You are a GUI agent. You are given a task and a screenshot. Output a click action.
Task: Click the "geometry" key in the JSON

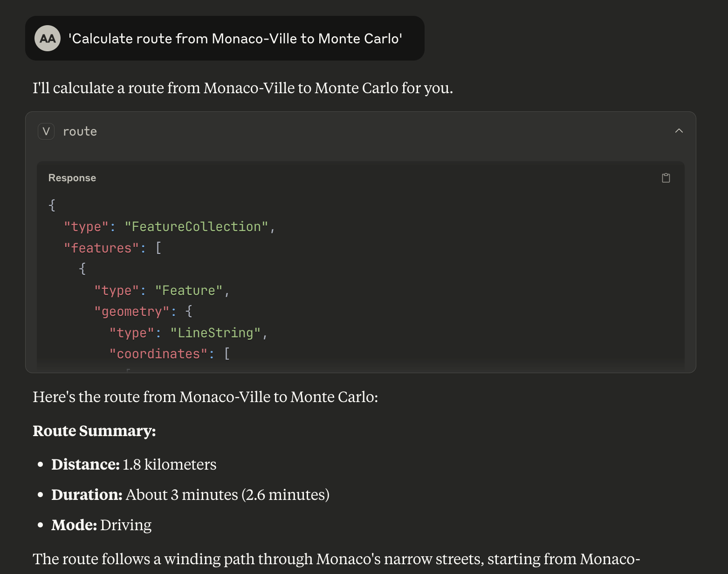point(132,312)
